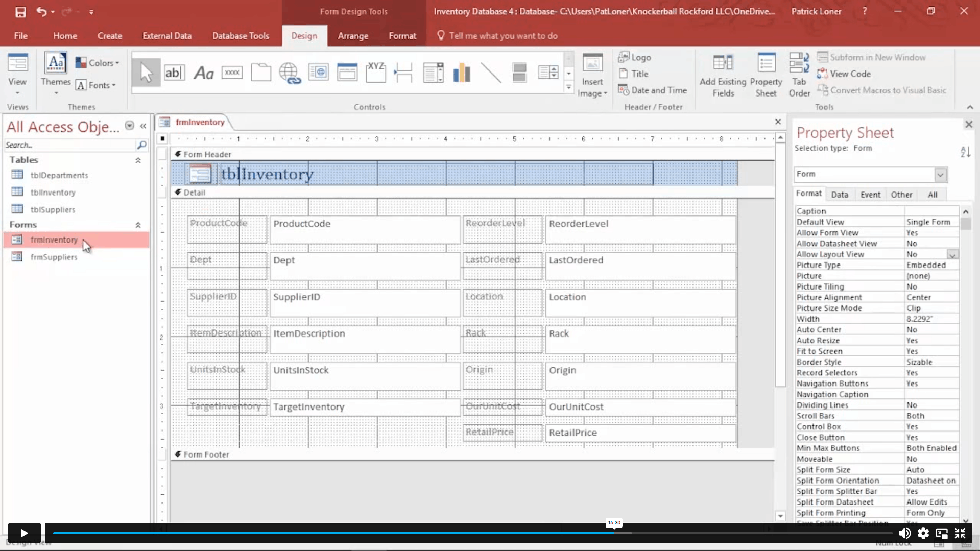Click the Tab Order button
Viewport: 980px width, 551px height.
click(x=799, y=75)
